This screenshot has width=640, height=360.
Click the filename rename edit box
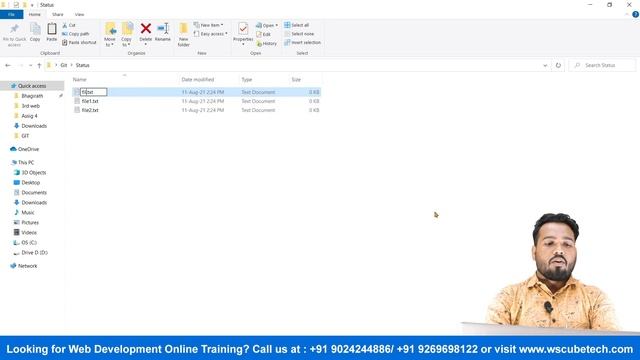93,92
